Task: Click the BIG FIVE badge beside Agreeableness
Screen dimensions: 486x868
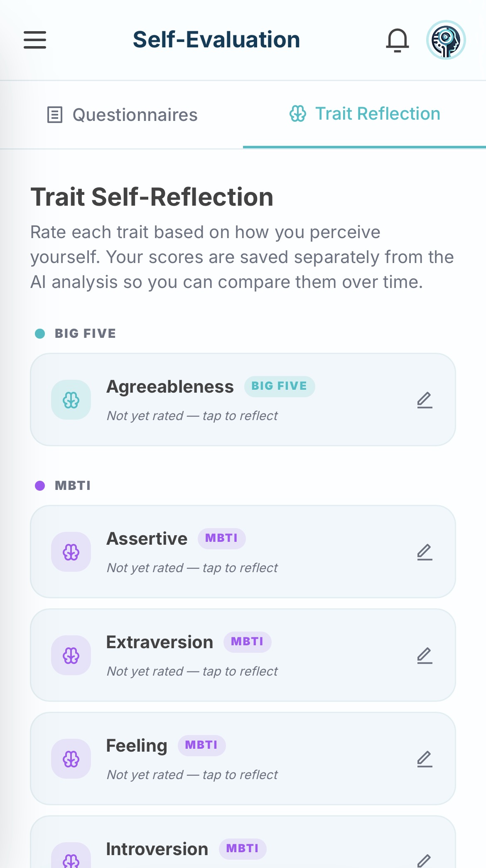Action: pos(279,386)
